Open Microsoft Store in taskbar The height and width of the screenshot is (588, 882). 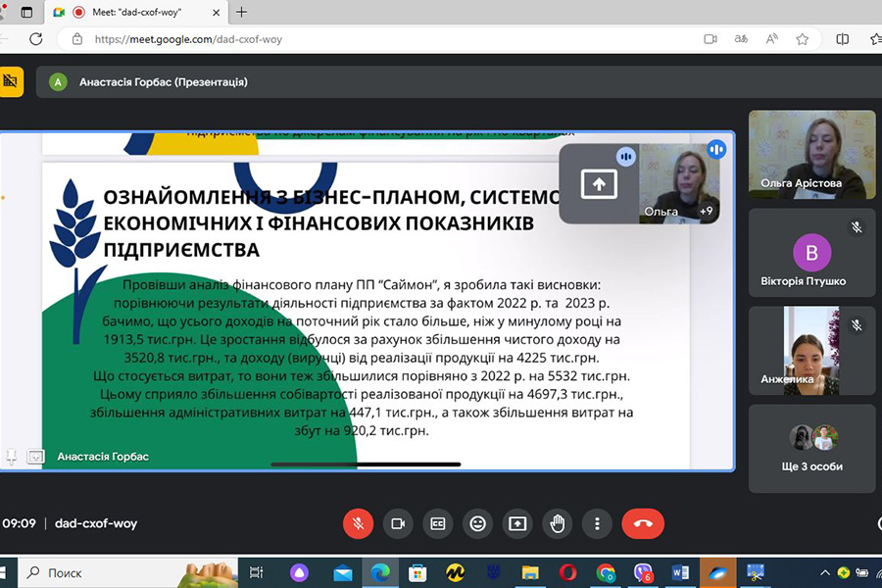click(417, 572)
